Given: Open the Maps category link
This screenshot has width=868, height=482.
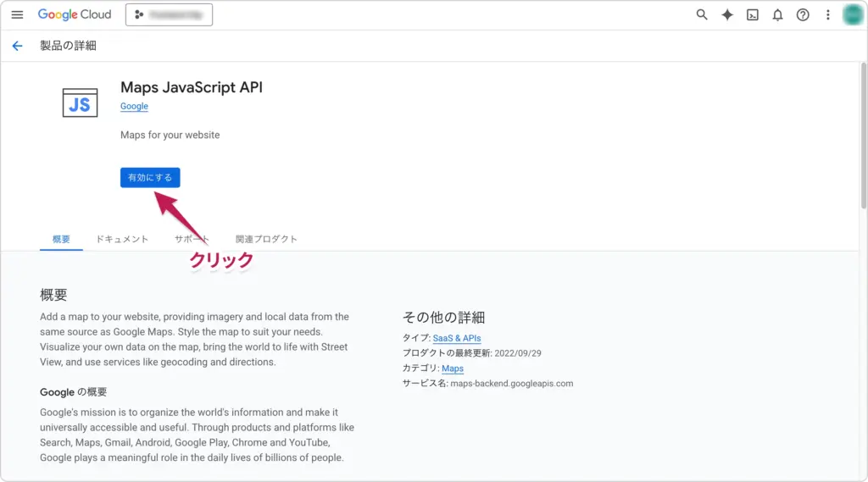Looking at the screenshot, I should point(453,368).
